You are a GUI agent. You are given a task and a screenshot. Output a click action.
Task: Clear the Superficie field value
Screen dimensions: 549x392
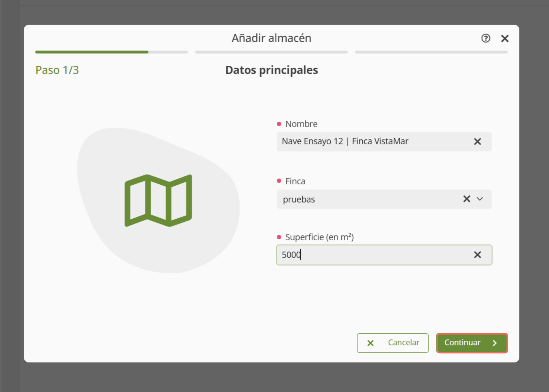click(x=477, y=255)
